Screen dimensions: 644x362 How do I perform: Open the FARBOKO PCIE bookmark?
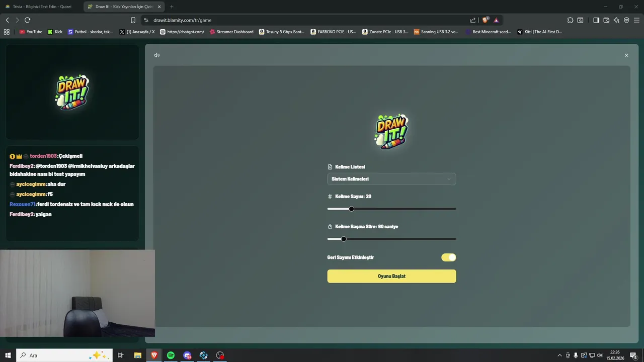coord(333,32)
